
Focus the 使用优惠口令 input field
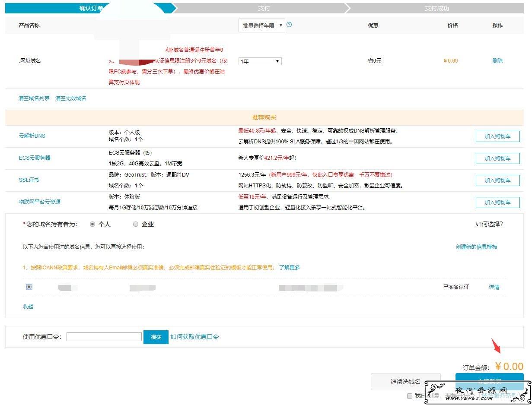pyautogui.click(x=104, y=337)
